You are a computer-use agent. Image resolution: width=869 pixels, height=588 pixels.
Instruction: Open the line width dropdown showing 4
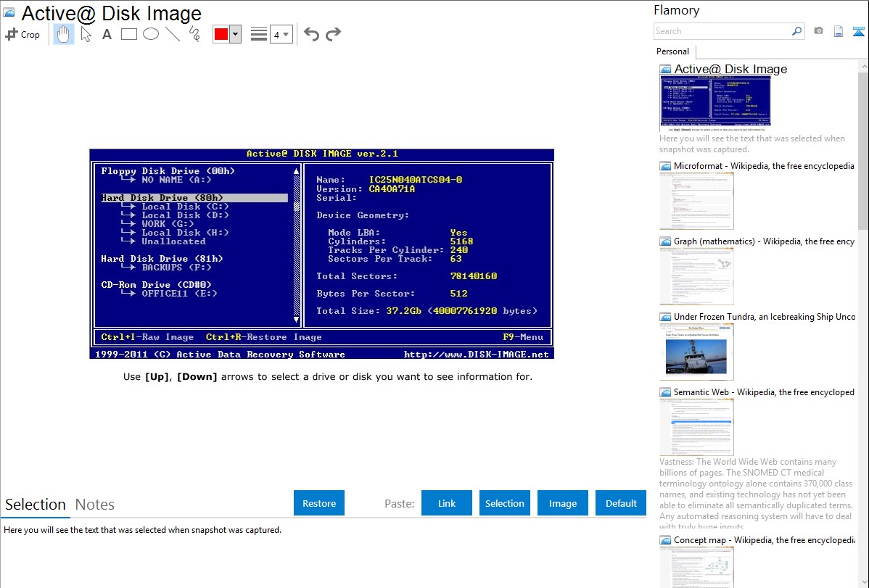coord(281,34)
